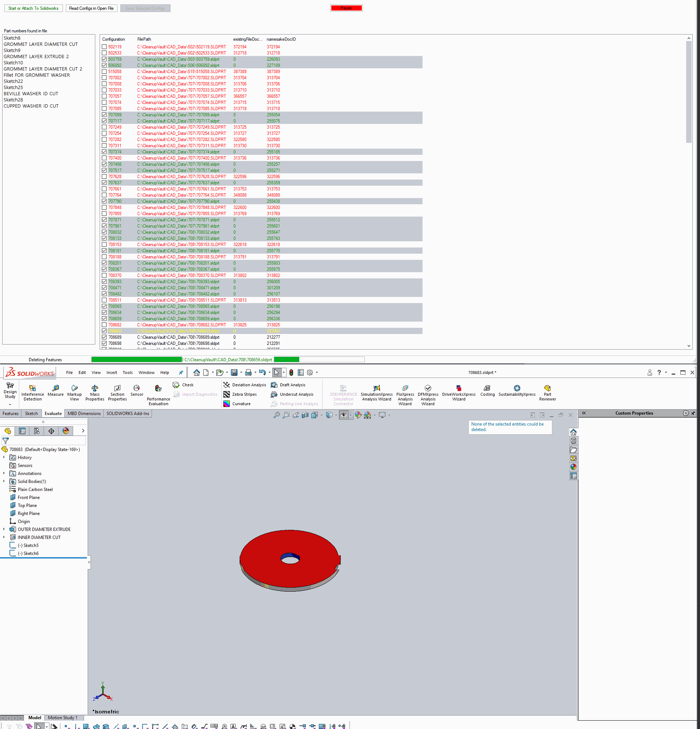Toggle checkbox for configuration 707249
The height and width of the screenshot is (729, 700).
click(104, 127)
